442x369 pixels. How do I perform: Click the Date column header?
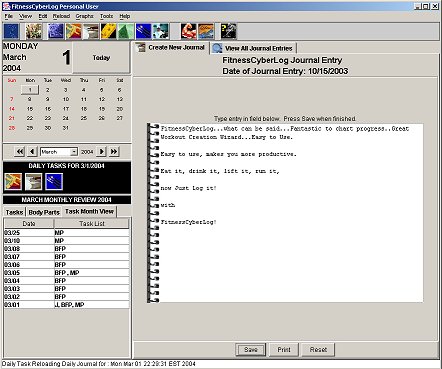pos(29,224)
